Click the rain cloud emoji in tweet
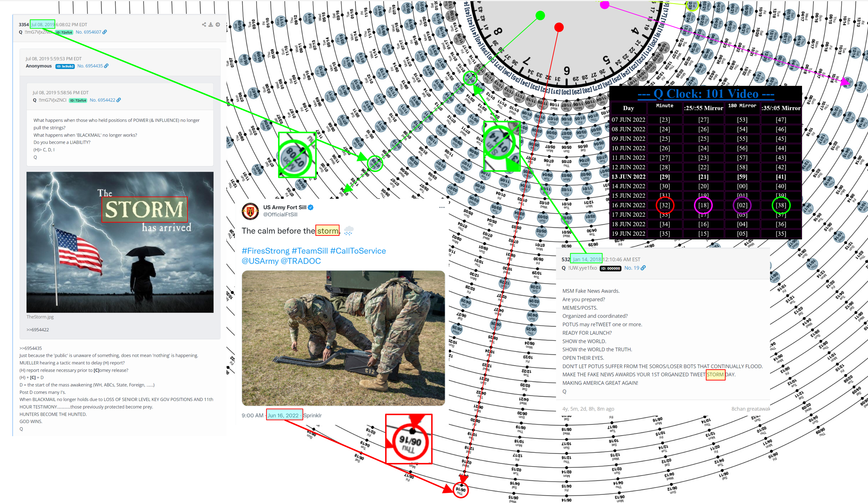868x503 pixels. click(349, 230)
